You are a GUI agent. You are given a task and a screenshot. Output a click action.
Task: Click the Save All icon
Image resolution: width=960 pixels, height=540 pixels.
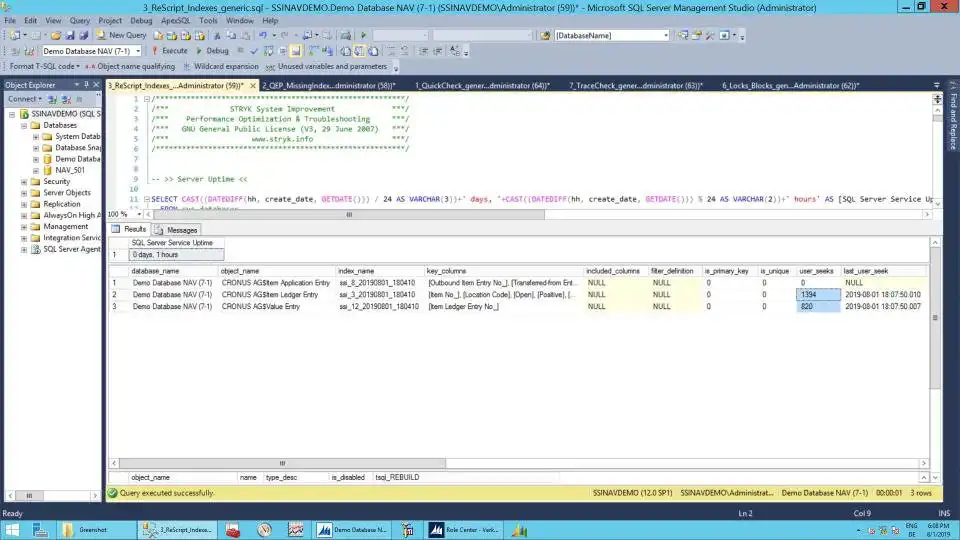pyautogui.click(x=83, y=36)
